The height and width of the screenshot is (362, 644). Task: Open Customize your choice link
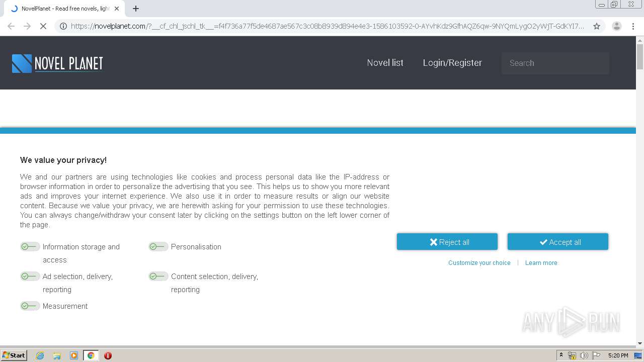pyautogui.click(x=479, y=263)
